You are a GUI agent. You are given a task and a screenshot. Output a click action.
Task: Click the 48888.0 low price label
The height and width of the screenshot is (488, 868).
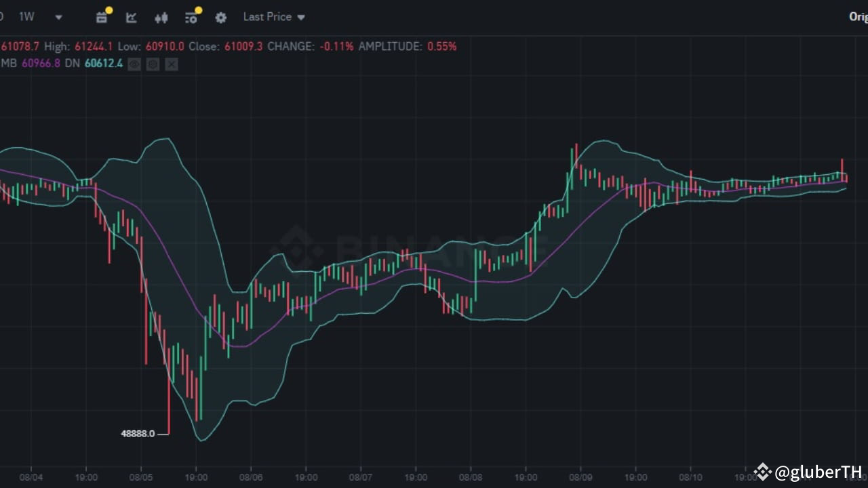(x=138, y=434)
